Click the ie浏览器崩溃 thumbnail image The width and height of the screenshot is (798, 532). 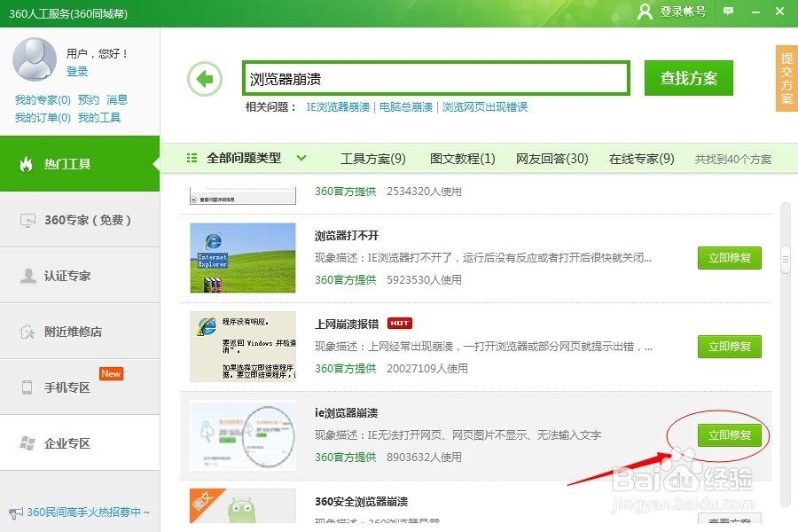pos(243,435)
